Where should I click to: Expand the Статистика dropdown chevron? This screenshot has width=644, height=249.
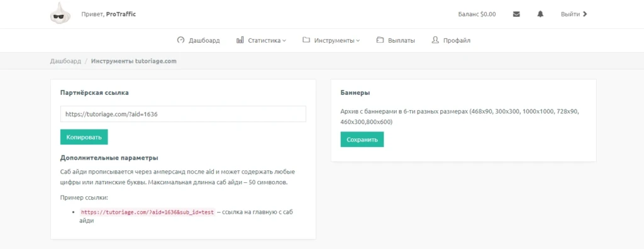point(284,41)
